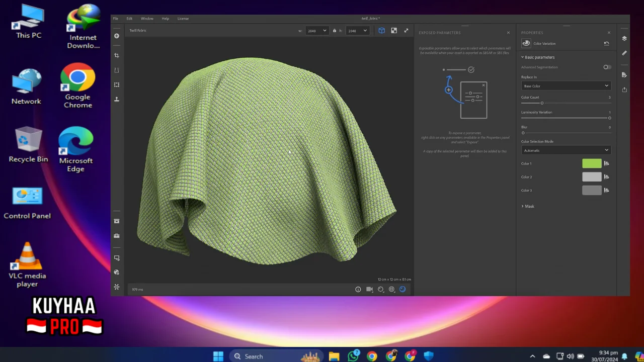644x362 pixels.
Task: Expand viewport to fullscreen arrows icon
Action: click(407, 31)
